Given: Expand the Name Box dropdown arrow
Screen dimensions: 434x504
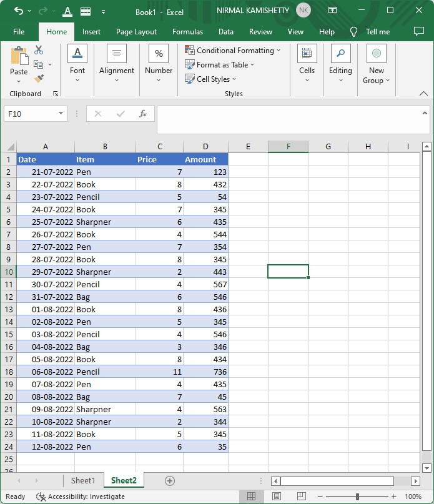Looking at the screenshot, I should (x=61, y=114).
